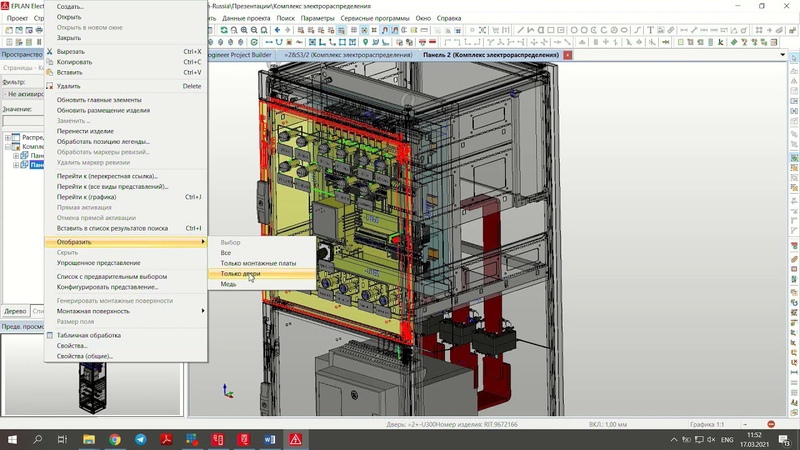Toggle the highlighted grid display button
Screen dimensions: 800x450
(x=341, y=30)
